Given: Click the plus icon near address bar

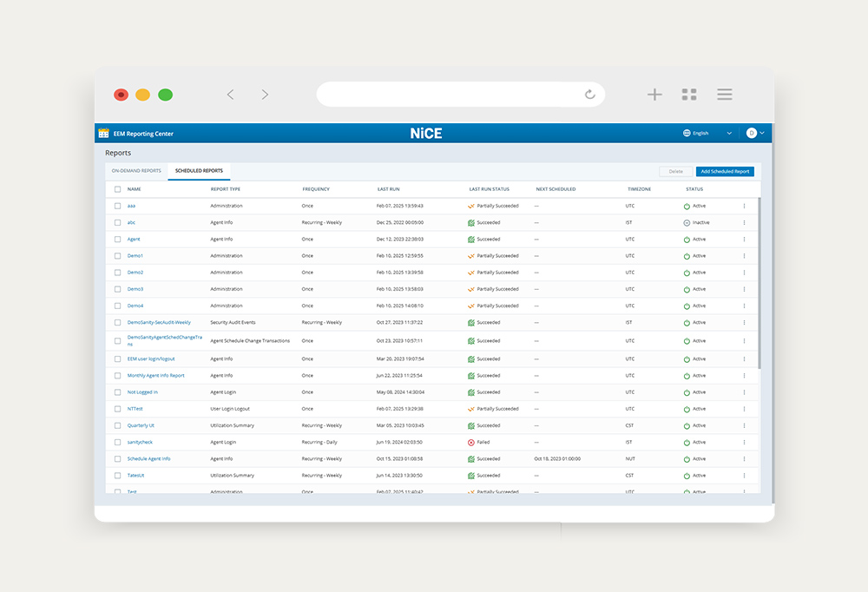Looking at the screenshot, I should 654,94.
